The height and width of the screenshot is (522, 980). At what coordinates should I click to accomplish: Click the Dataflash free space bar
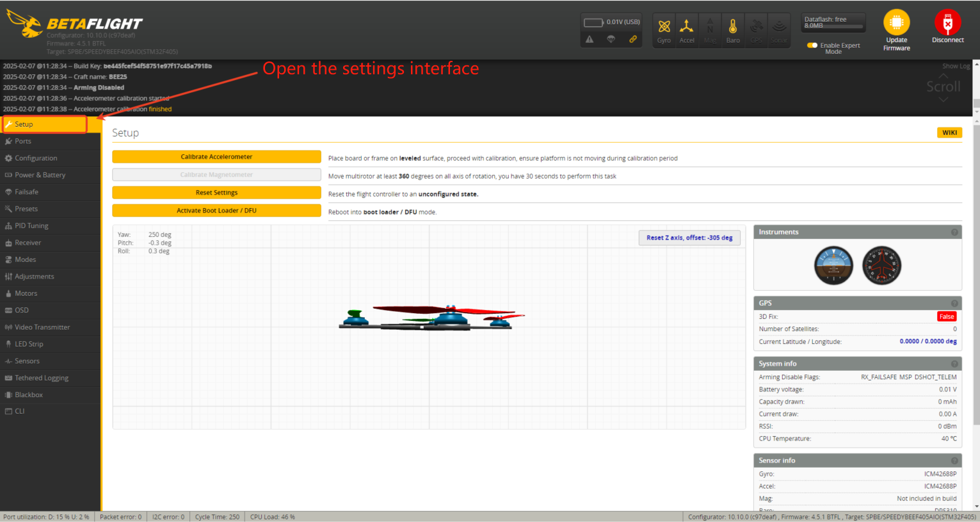click(x=833, y=22)
